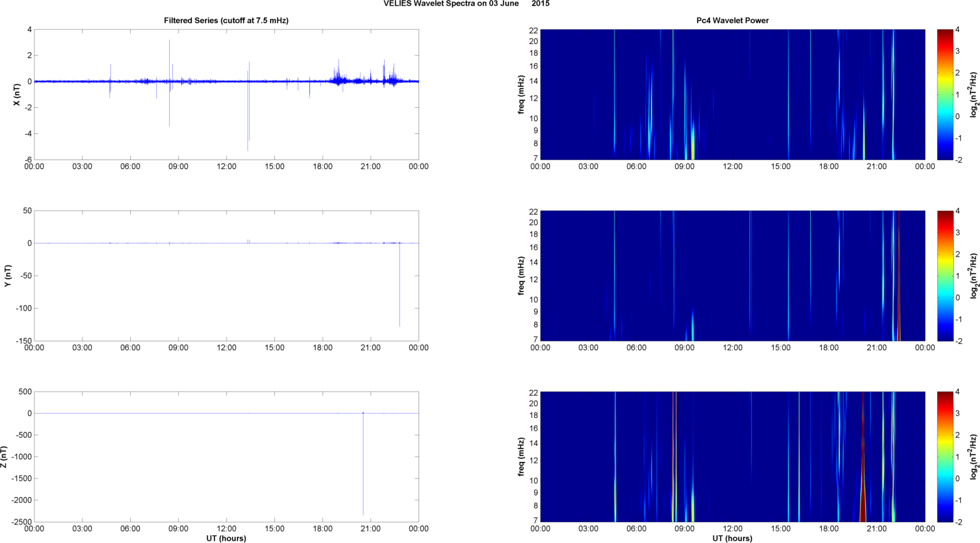The image size is (980, 543).
Task: Click the Pc4 Wavelet Power heading
Action: click(x=732, y=20)
